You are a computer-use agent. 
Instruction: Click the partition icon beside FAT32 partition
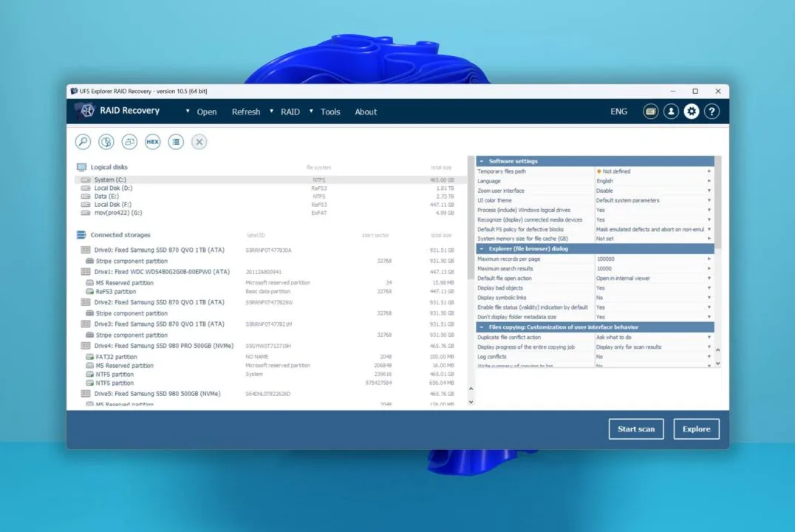89,357
